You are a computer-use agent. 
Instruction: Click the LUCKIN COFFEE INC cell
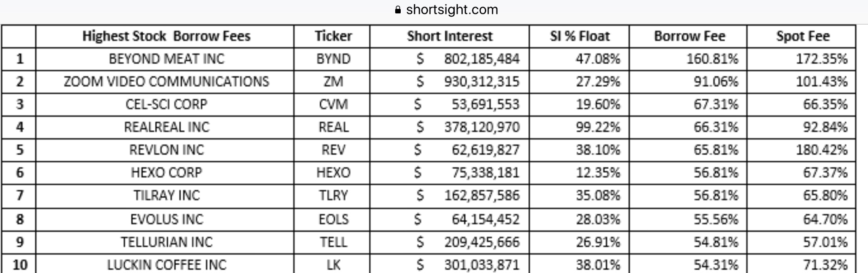tap(166, 265)
